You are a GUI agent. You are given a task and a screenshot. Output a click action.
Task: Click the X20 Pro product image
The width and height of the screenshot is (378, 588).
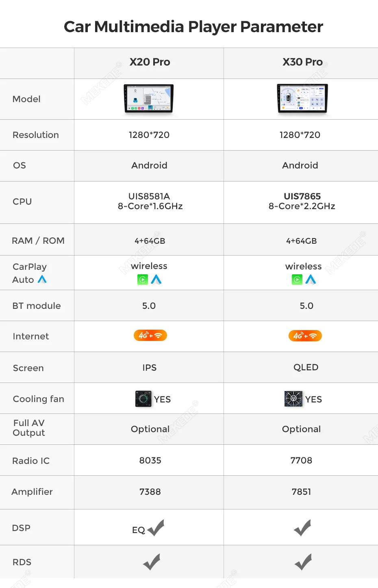(x=149, y=98)
